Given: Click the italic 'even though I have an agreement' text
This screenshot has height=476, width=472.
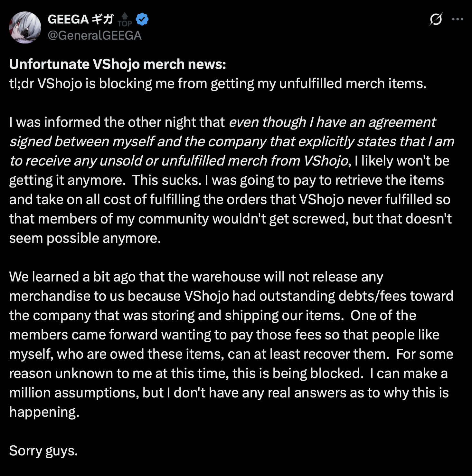Looking at the screenshot, I should point(332,122).
